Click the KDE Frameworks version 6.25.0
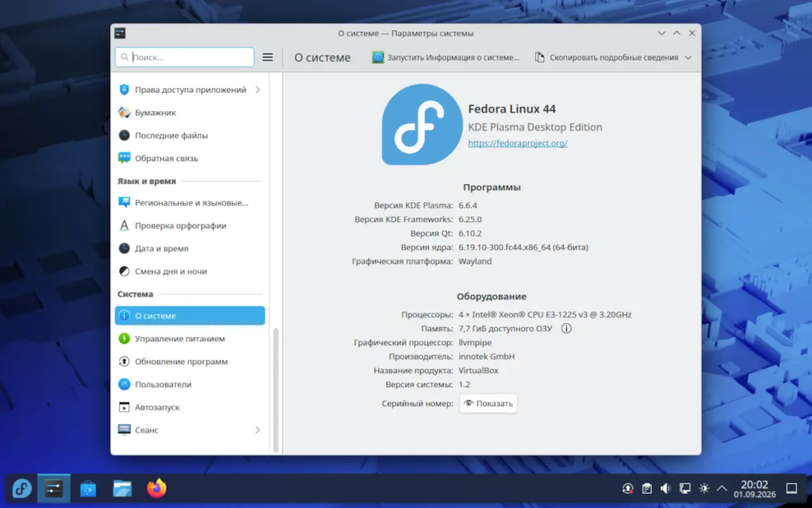This screenshot has height=508, width=812. coord(469,219)
